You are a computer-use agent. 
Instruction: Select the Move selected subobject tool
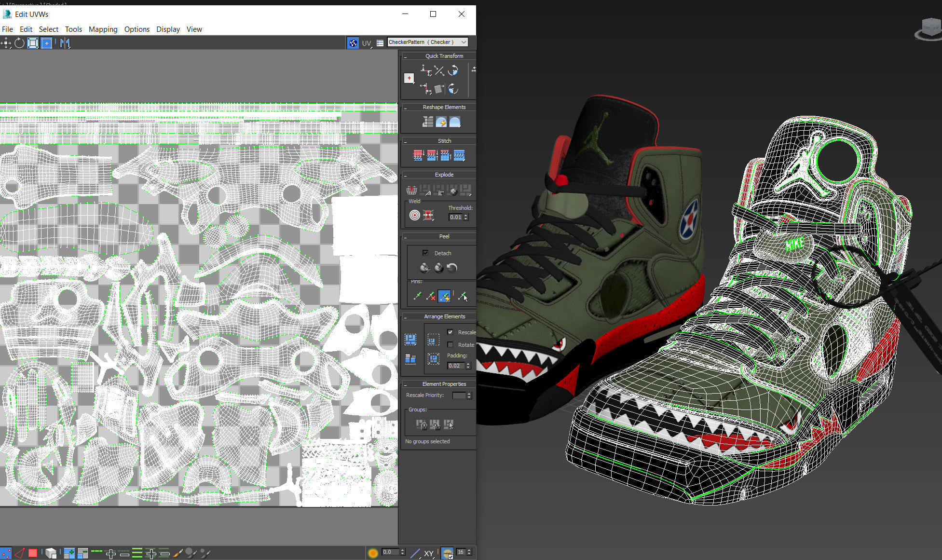point(6,43)
